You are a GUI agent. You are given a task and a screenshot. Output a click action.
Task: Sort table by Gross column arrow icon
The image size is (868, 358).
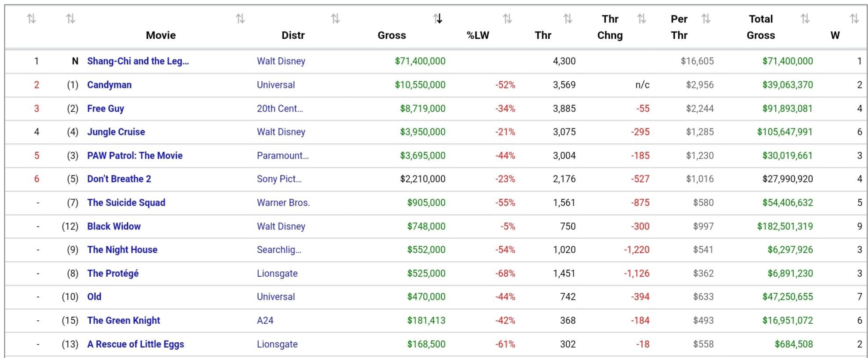click(437, 18)
